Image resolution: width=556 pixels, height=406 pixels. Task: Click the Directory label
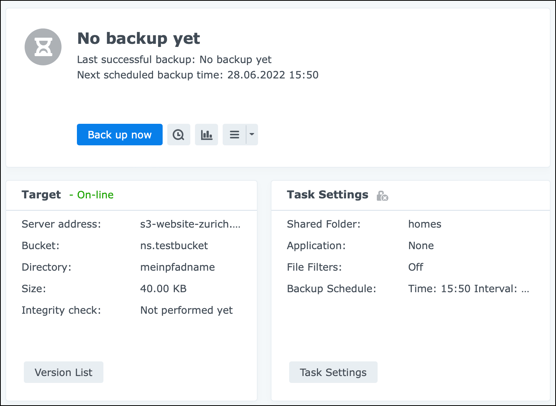46,267
